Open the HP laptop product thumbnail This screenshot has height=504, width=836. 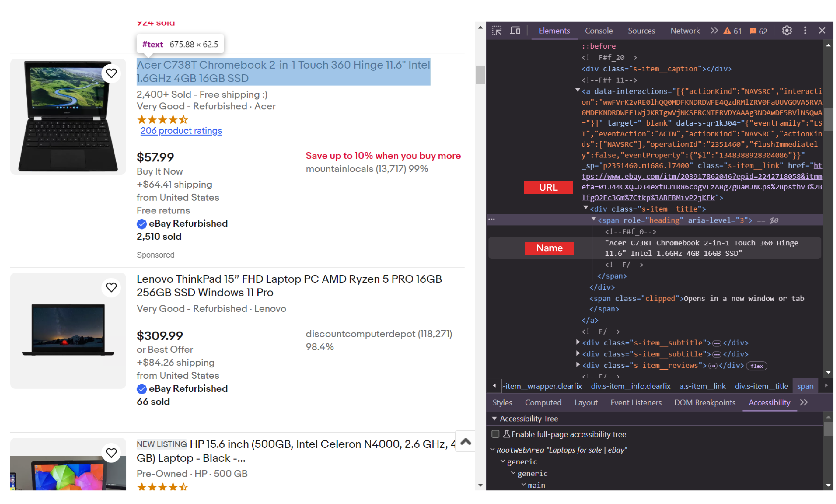click(x=68, y=464)
